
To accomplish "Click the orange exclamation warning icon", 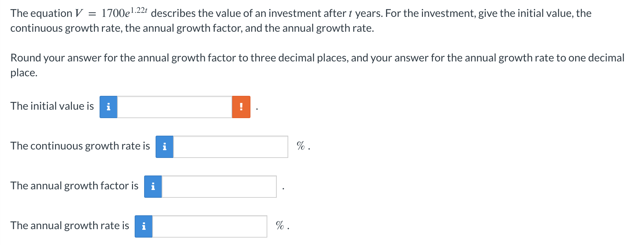I will click(x=241, y=107).
